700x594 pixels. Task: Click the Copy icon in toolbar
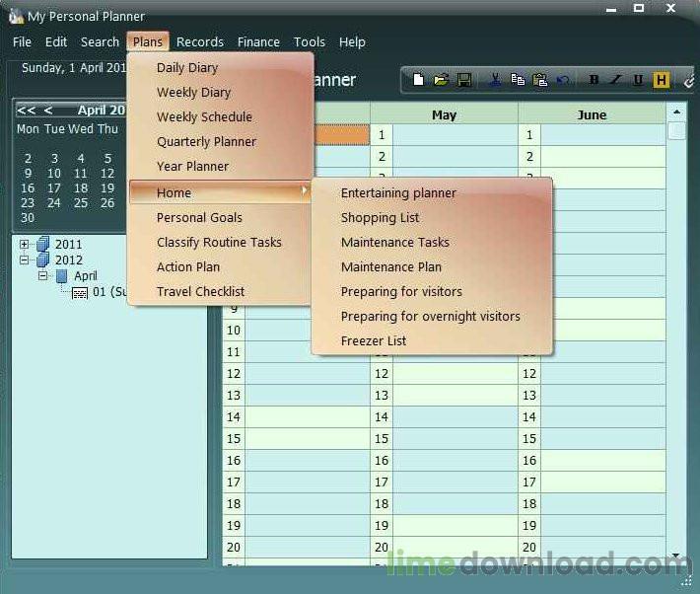(518, 80)
